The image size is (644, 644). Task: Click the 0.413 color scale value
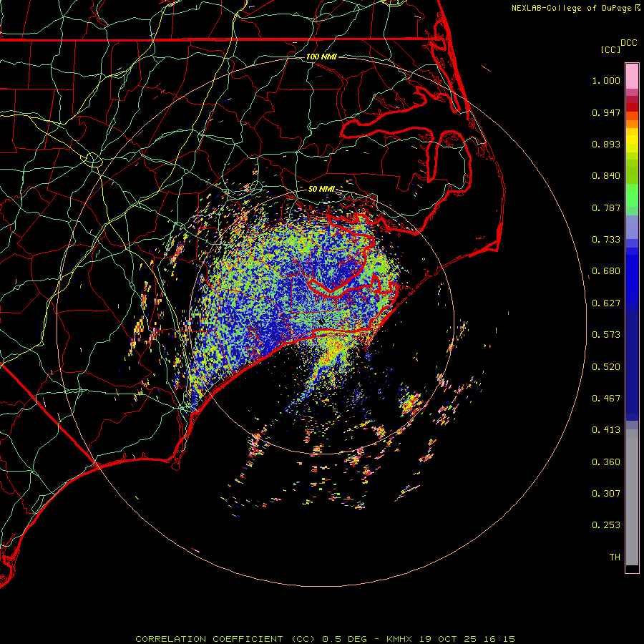(606, 430)
